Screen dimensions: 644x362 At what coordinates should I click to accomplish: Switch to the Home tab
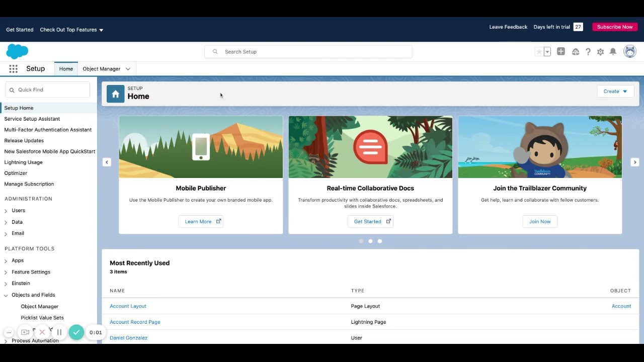66,69
